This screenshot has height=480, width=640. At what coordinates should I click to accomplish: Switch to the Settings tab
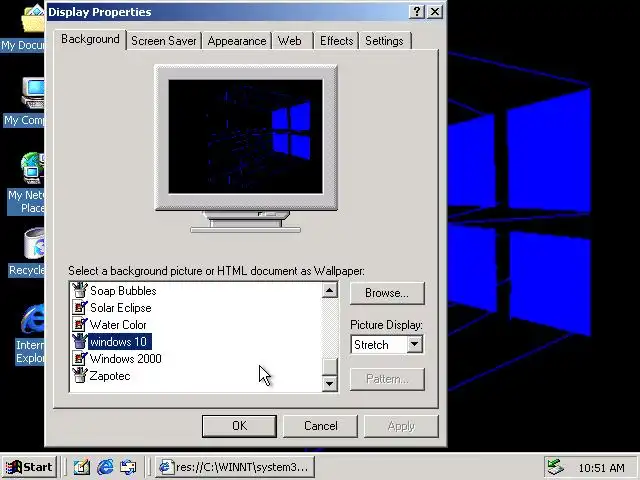pyautogui.click(x=384, y=41)
